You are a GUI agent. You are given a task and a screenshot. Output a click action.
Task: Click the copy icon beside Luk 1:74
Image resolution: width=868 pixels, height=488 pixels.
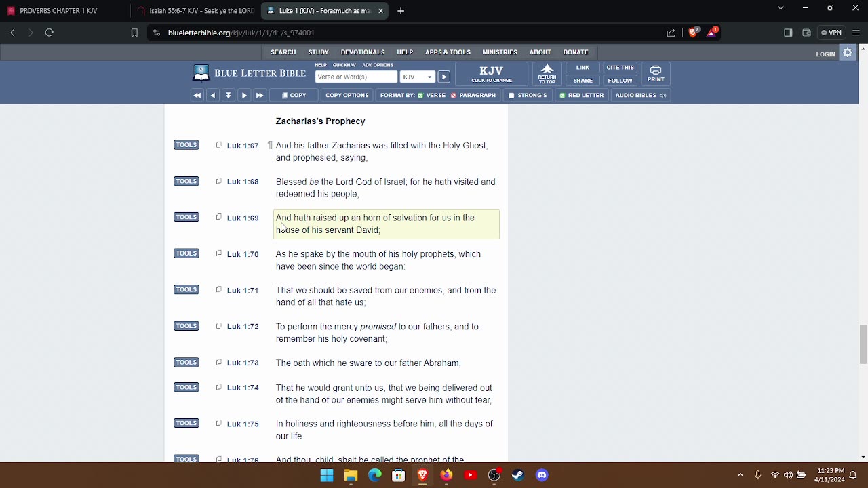(218, 387)
